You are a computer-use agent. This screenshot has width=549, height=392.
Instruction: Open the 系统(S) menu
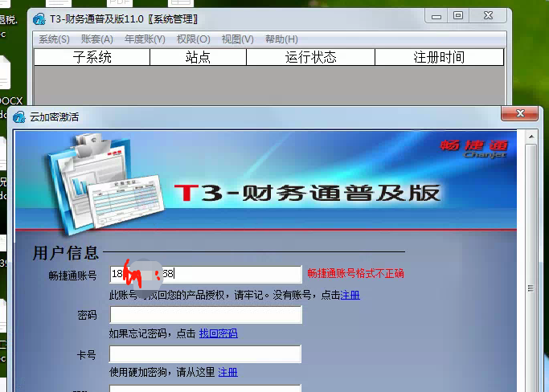pos(54,39)
